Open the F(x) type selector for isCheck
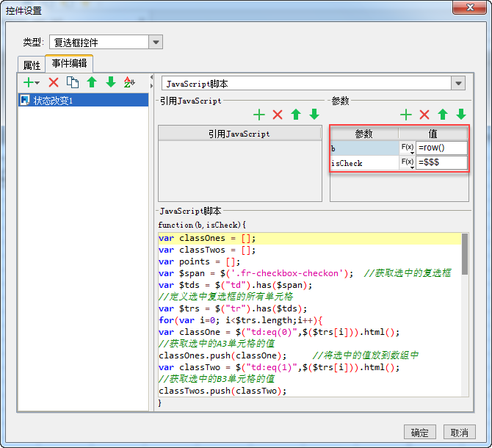 pos(407,163)
